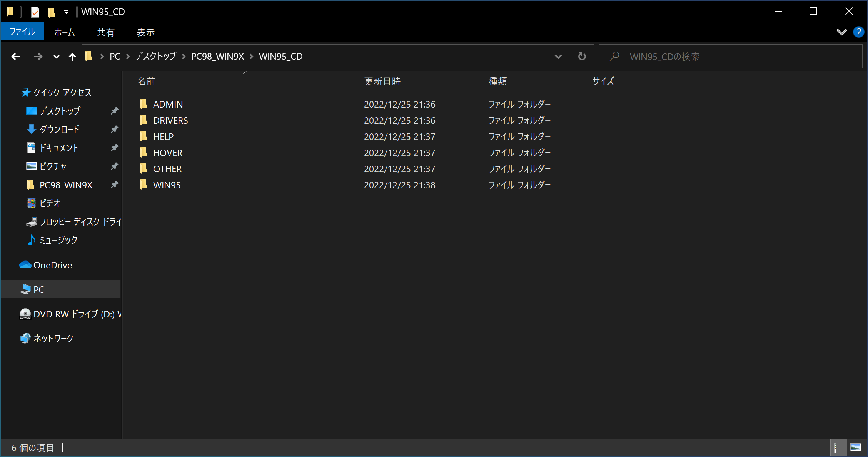Click the WIN95_CD search field
The height and width of the screenshot is (457, 868).
(731, 57)
